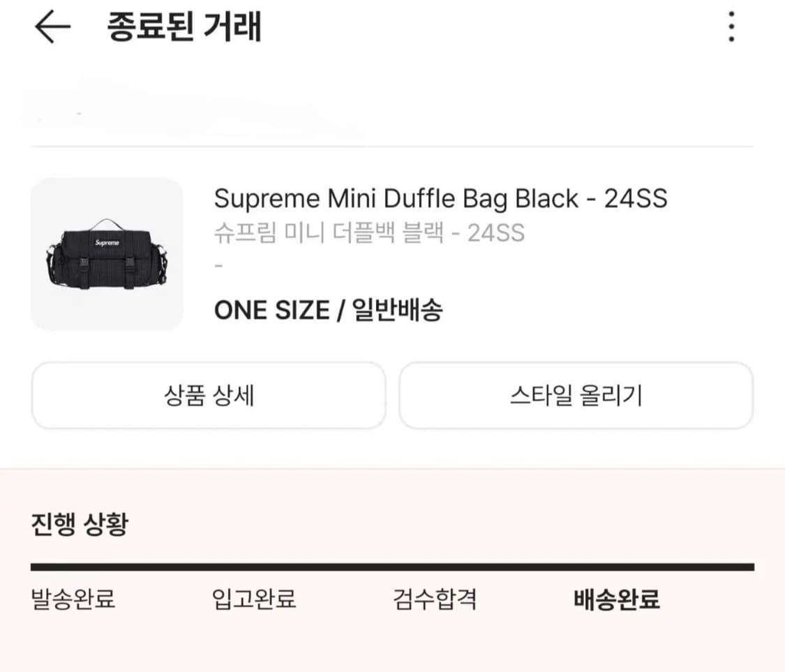Click the 일반배송 delivery type label

(397, 310)
